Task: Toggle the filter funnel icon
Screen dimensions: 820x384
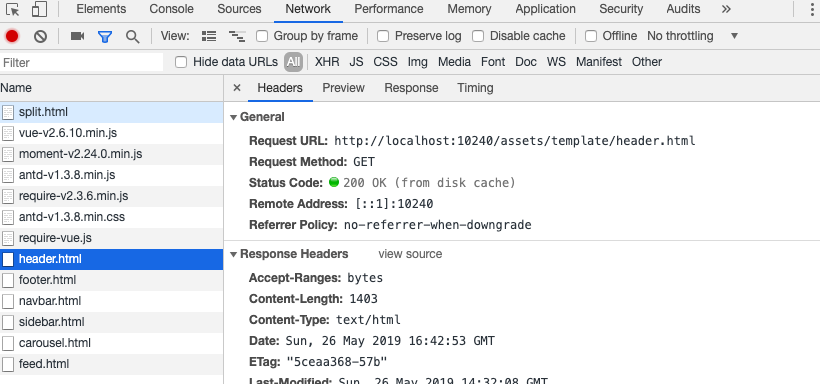Action: [105, 36]
